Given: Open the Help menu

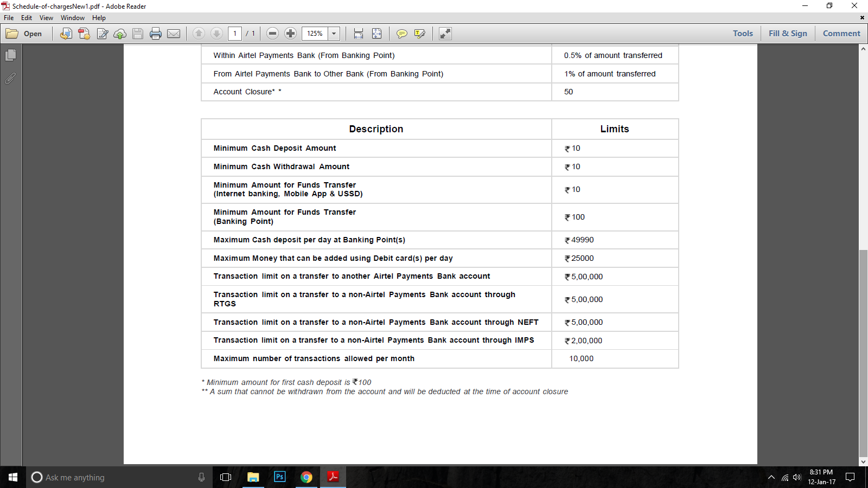Looking at the screenshot, I should click(99, 18).
